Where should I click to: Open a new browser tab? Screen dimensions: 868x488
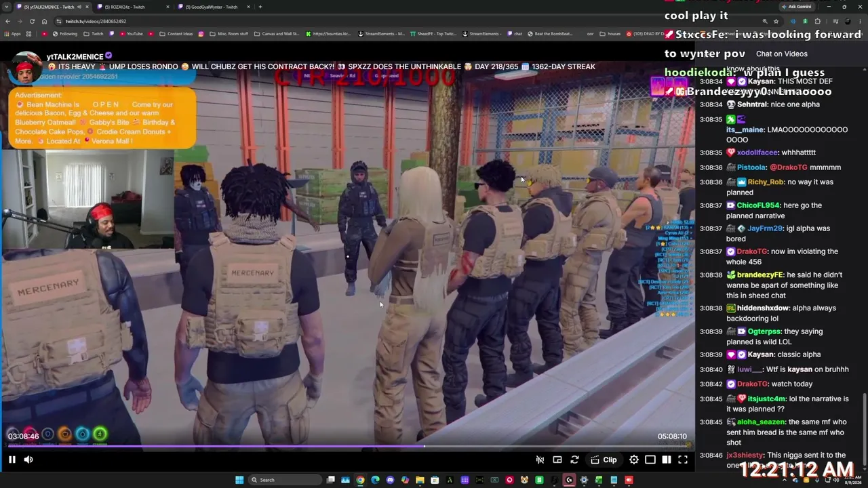point(260,7)
